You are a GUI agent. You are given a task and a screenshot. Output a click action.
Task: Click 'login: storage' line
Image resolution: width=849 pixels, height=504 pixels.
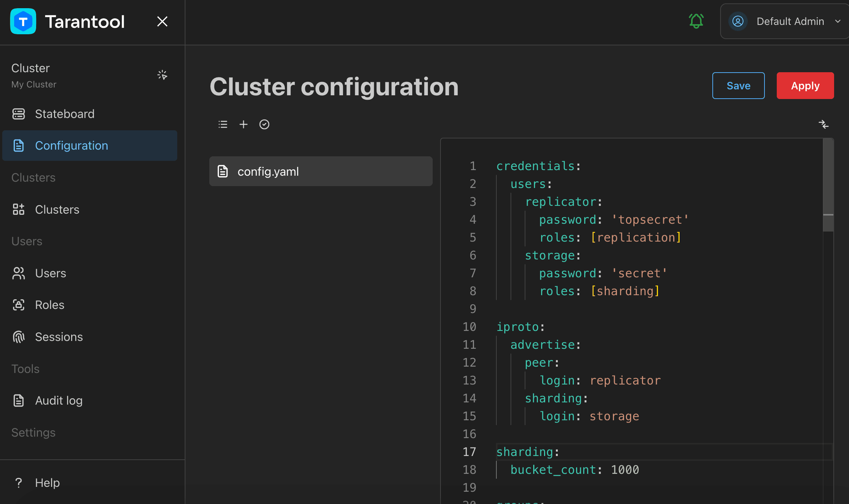589,416
